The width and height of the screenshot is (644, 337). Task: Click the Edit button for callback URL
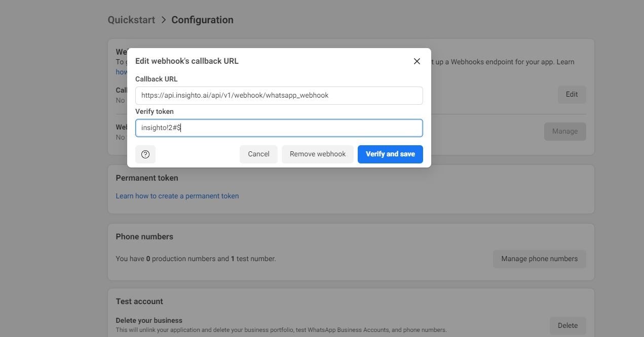click(572, 95)
